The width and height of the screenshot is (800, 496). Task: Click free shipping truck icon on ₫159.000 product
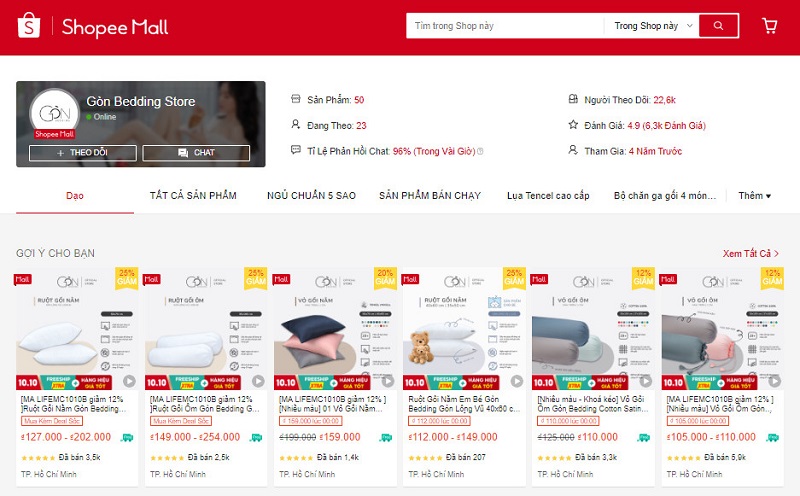[x=386, y=437]
